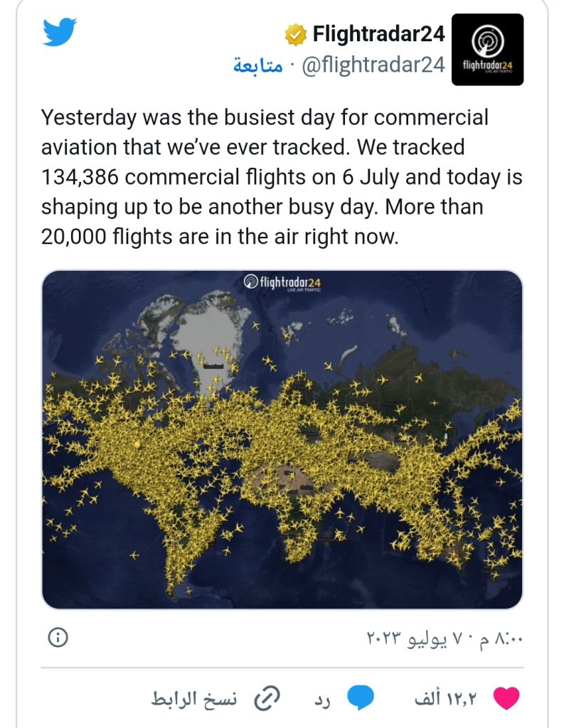Open the Flightradar24 profile avatar
Image resolution: width=564 pixels, height=728 pixels.
(487, 49)
